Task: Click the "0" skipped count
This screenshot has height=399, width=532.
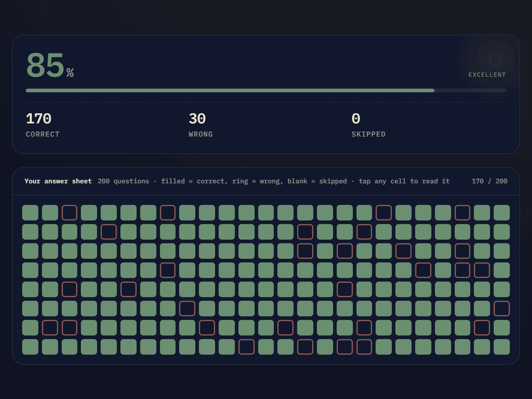Action: (x=356, y=119)
